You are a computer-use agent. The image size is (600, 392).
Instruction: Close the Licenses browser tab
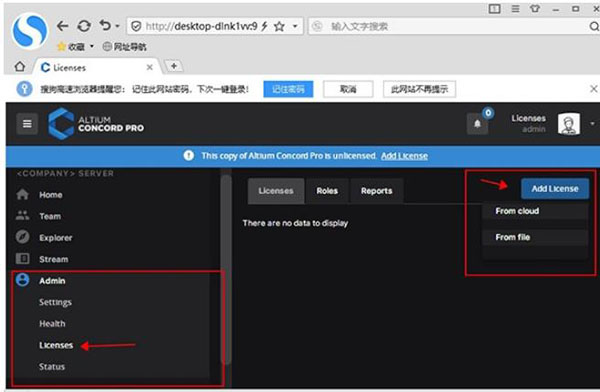pos(150,67)
